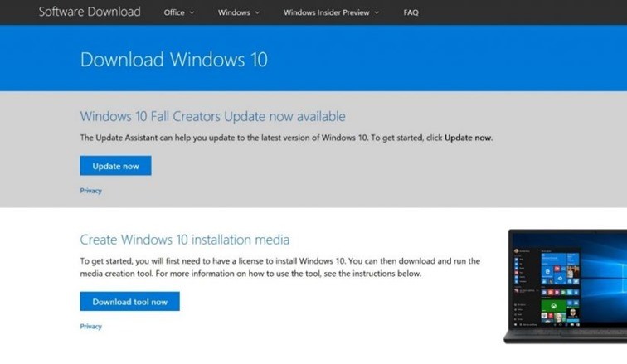Click the Download tool now button
Viewport: 627px width, 364px height.
tap(129, 302)
